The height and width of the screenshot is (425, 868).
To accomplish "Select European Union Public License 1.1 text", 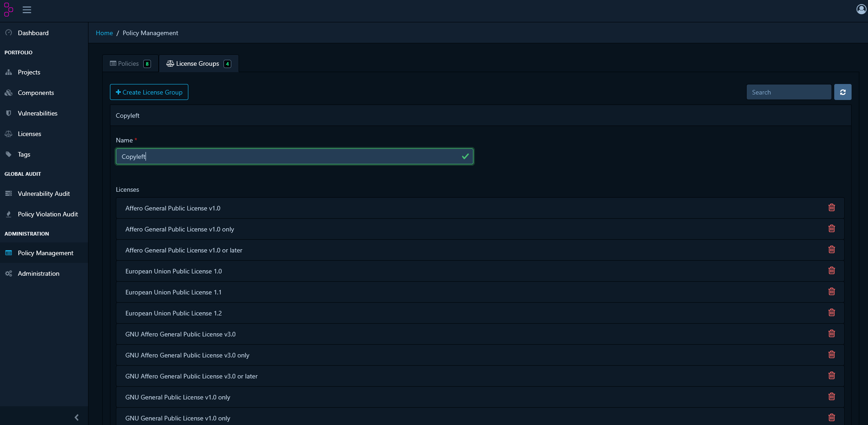I will 173,292.
